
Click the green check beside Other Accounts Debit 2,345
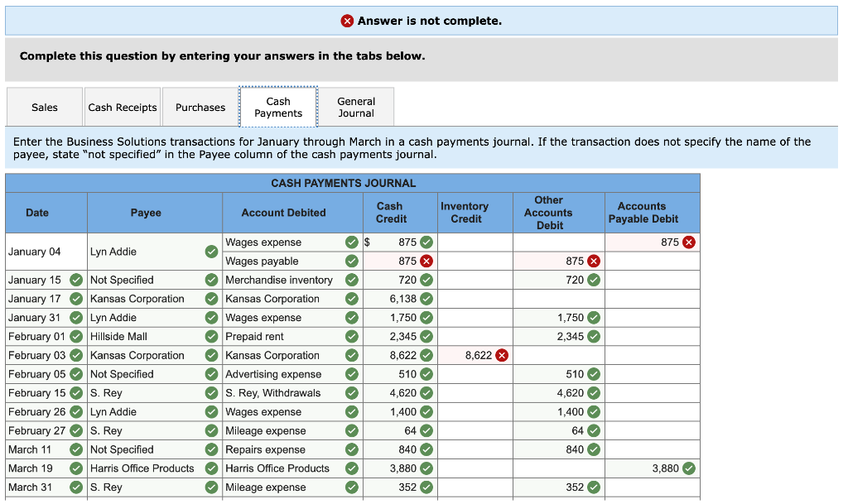[x=594, y=337]
